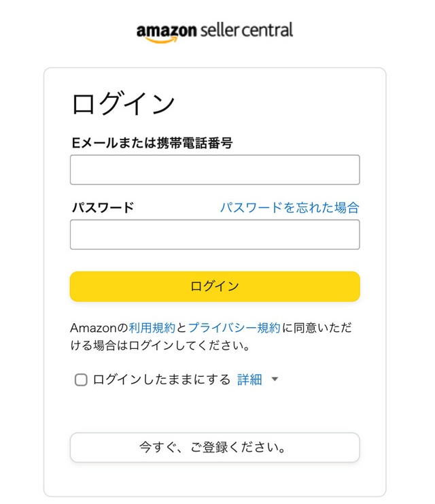Click the bold パスワード label
The height and width of the screenshot is (504, 435).
click(x=103, y=207)
